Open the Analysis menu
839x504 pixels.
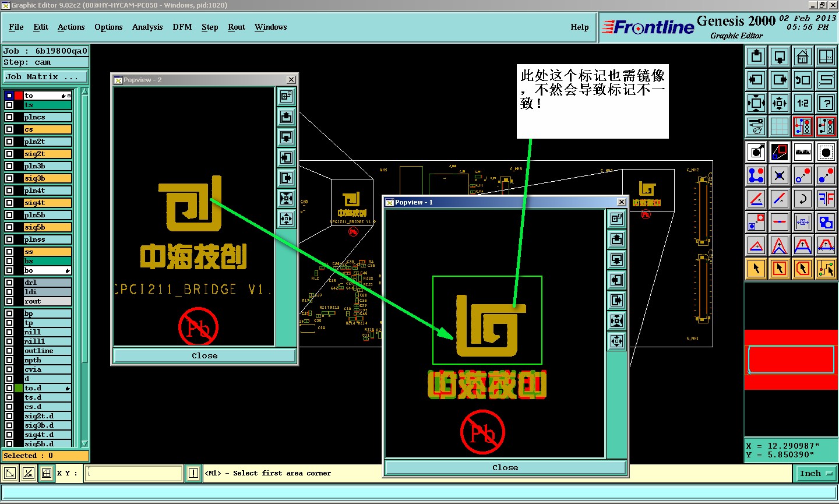click(x=147, y=27)
